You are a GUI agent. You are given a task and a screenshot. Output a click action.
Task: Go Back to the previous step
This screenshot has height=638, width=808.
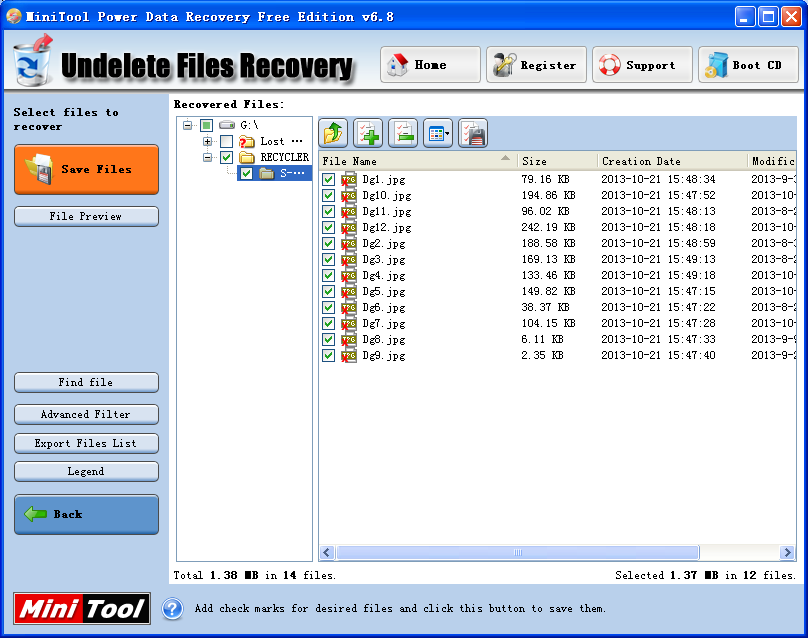(86, 514)
